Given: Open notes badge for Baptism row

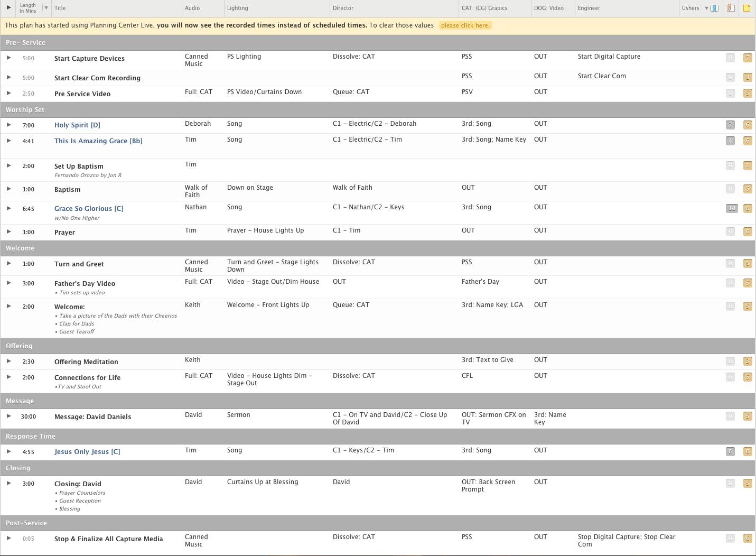Looking at the screenshot, I should (x=748, y=189).
